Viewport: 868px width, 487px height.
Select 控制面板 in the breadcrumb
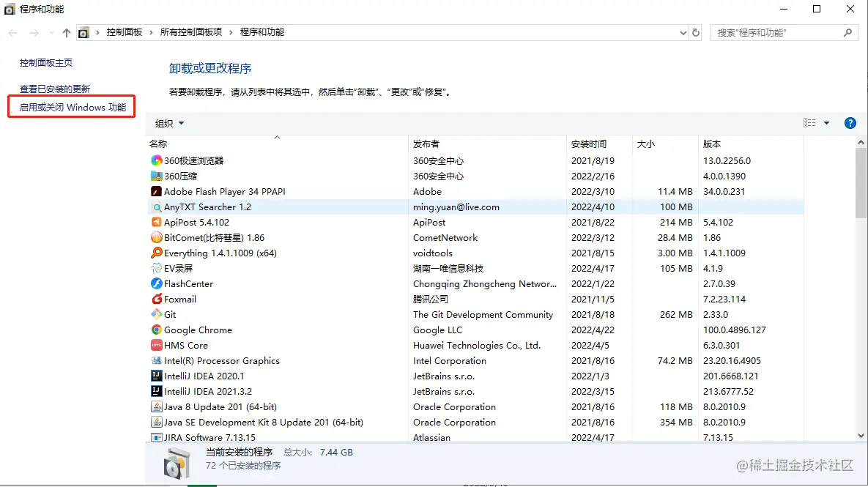[125, 33]
